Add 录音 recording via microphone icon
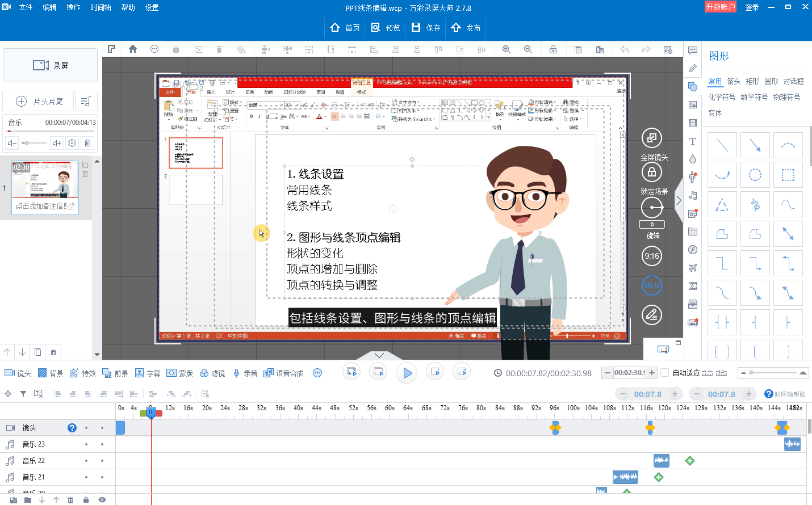Viewport: 812px width, 505px height. (x=245, y=373)
